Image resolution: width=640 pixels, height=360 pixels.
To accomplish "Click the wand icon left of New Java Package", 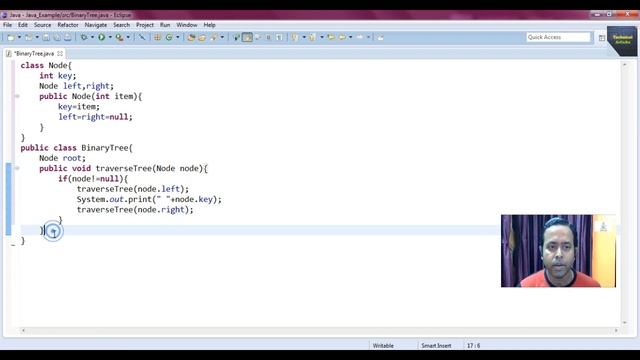I will [142, 37].
